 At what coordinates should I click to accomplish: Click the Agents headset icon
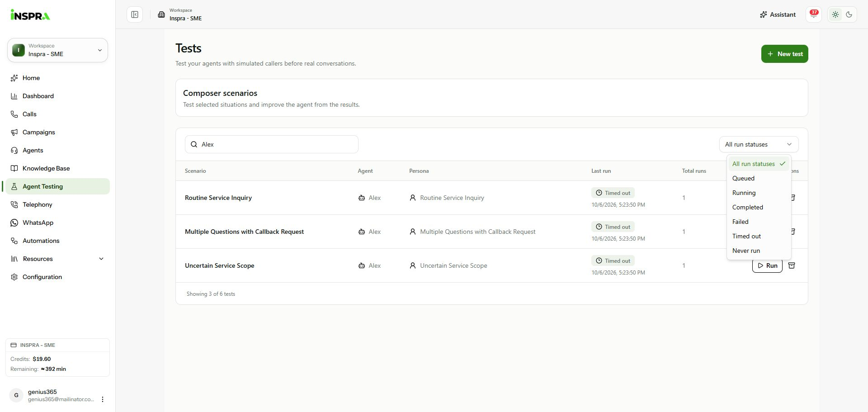click(14, 150)
